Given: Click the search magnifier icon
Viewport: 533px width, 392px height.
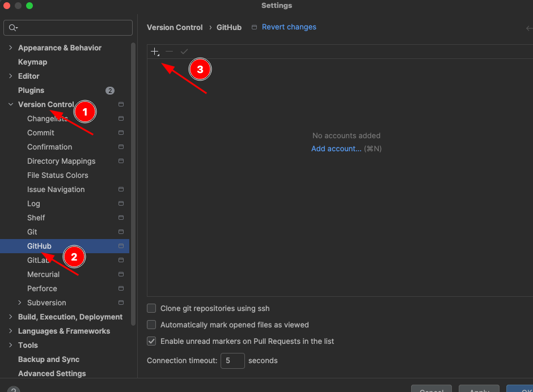Looking at the screenshot, I should (x=13, y=28).
